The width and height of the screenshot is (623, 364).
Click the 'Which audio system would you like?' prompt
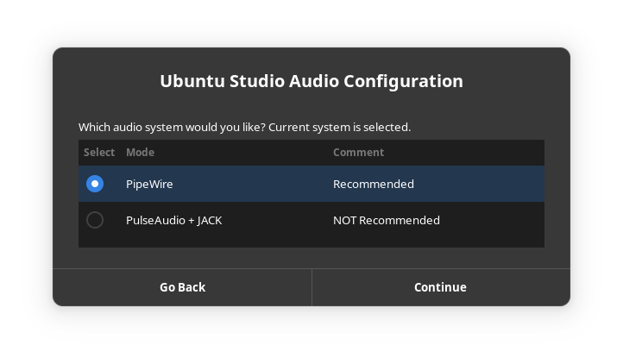click(172, 127)
